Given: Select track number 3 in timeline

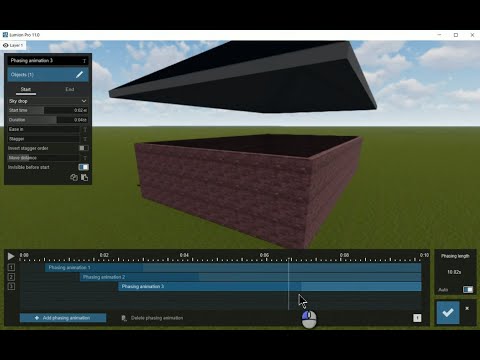Looking at the screenshot, I should coord(11,286).
